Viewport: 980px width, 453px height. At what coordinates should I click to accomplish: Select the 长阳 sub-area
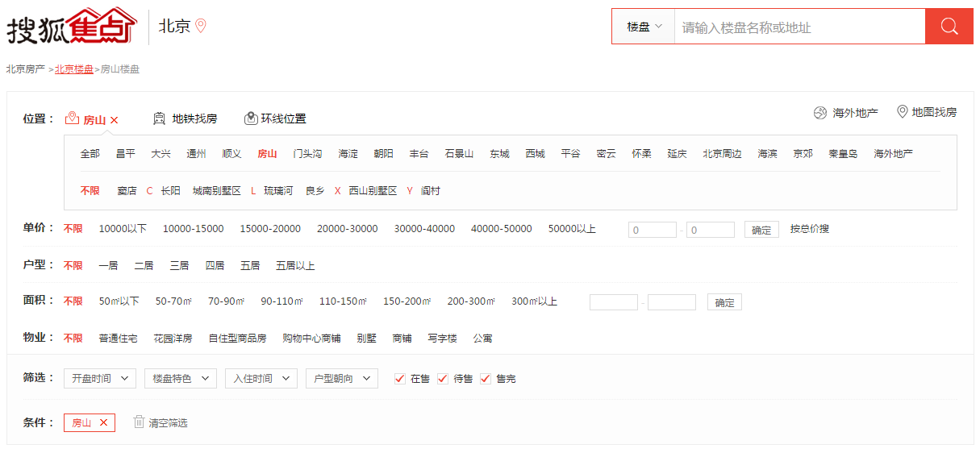171,191
